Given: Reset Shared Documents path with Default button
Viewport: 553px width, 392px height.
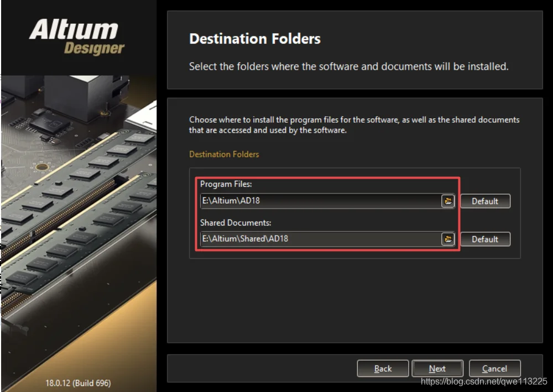Looking at the screenshot, I should tap(485, 239).
